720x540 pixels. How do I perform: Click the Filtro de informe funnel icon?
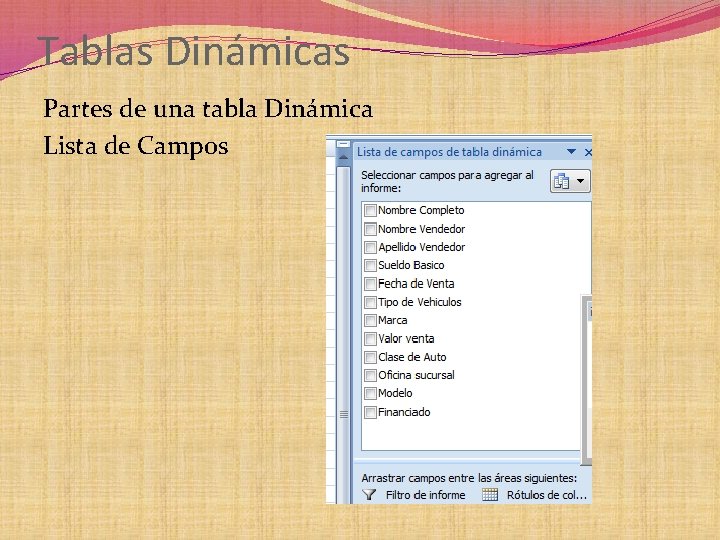[369, 495]
